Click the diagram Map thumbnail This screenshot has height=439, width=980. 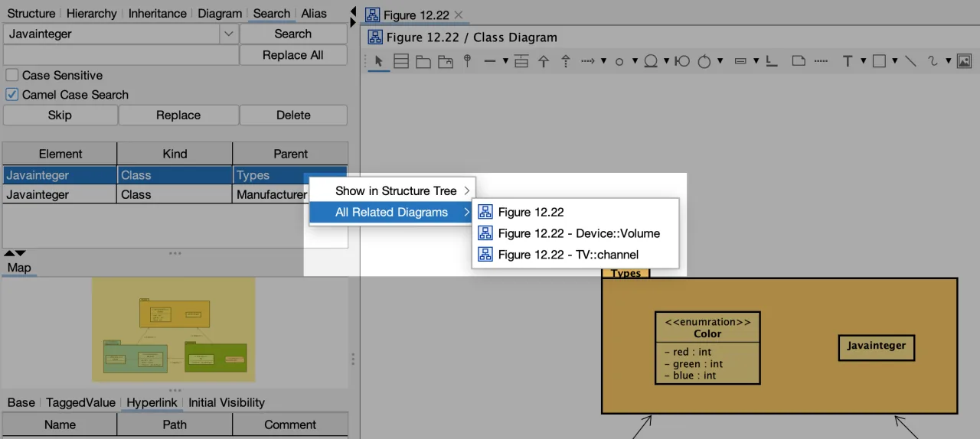click(x=173, y=330)
